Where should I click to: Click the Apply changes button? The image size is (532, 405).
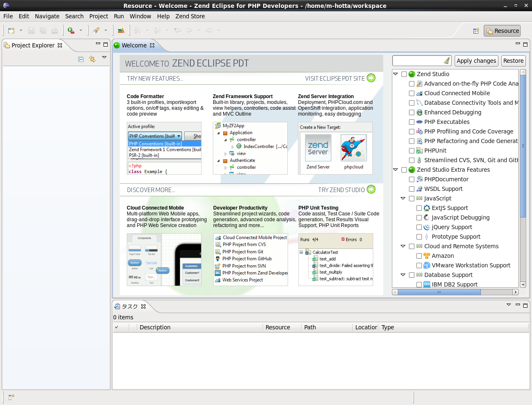pyautogui.click(x=476, y=61)
